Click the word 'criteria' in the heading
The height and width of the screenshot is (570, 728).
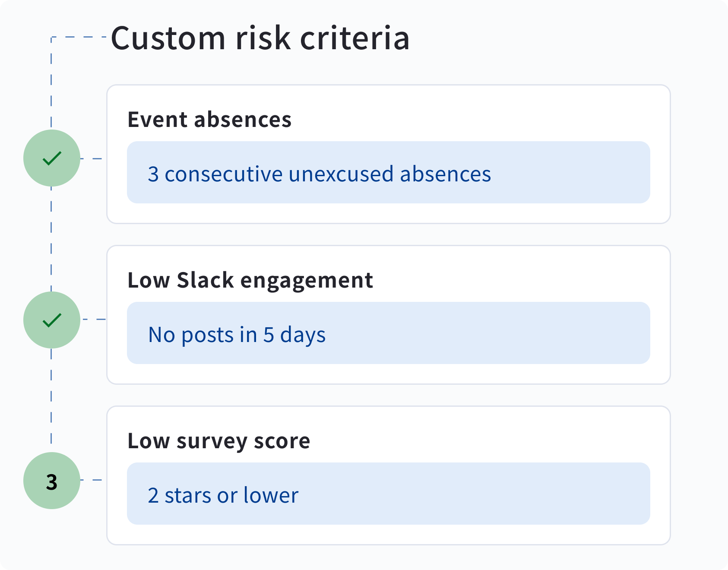pyautogui.click(x=354, y=38)
